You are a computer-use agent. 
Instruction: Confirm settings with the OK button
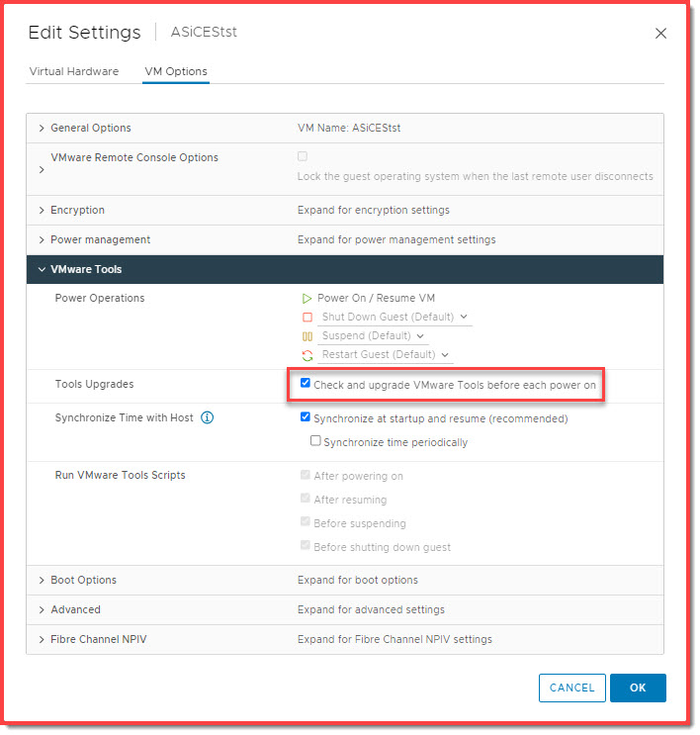coord(638,688)
